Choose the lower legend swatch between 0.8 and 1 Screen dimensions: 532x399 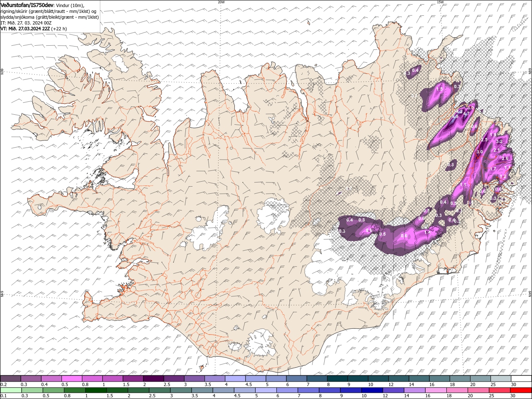pos(75,390)
